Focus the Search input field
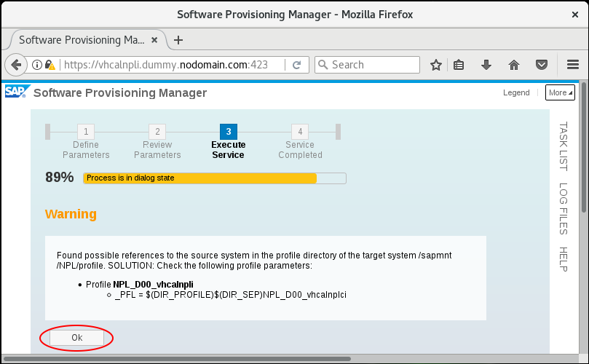Screen dimensions: 589x364 pyautogui.click(x=368, y=65)
